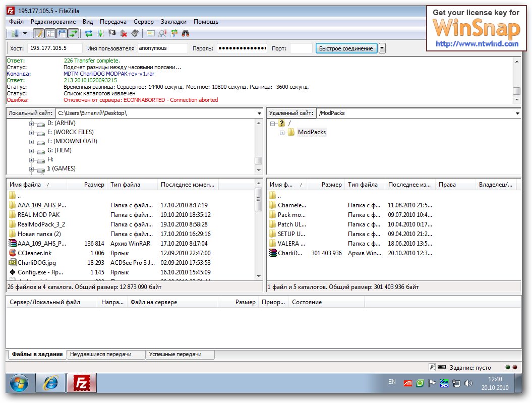Refresh the file and folder lists
The width and height of the screenshot is (532, 403).
click(x=89, y=34)
